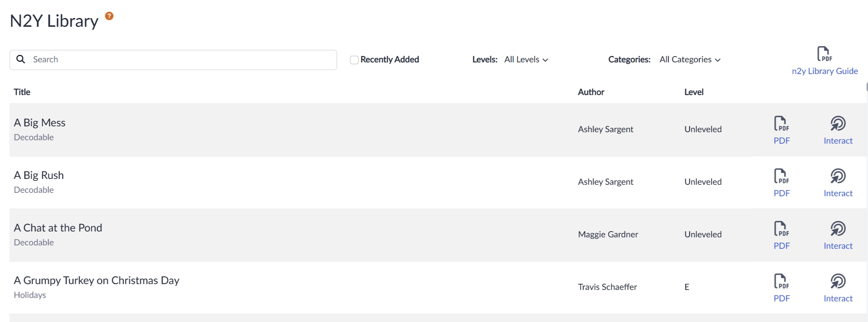Viewport: 868px width, 322px height.
Task: Enable the Recently Added checkbox
Action: coord(354,60)
